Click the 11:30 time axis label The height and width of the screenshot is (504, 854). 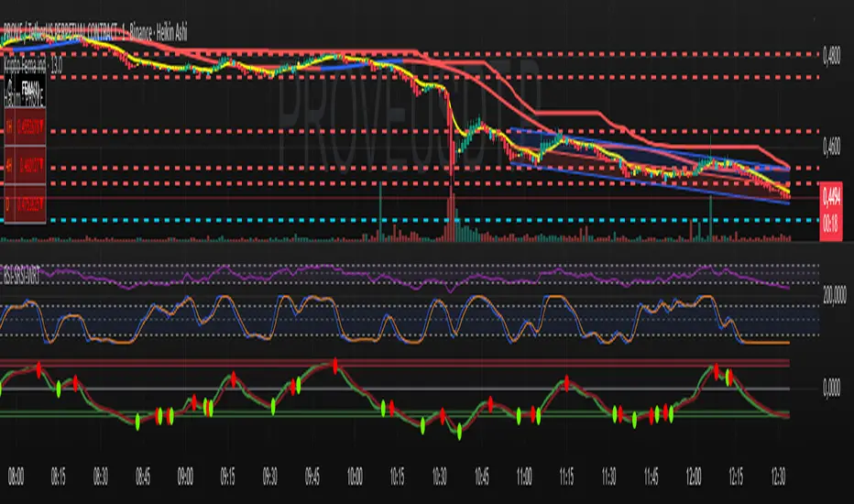pos(608,477)
